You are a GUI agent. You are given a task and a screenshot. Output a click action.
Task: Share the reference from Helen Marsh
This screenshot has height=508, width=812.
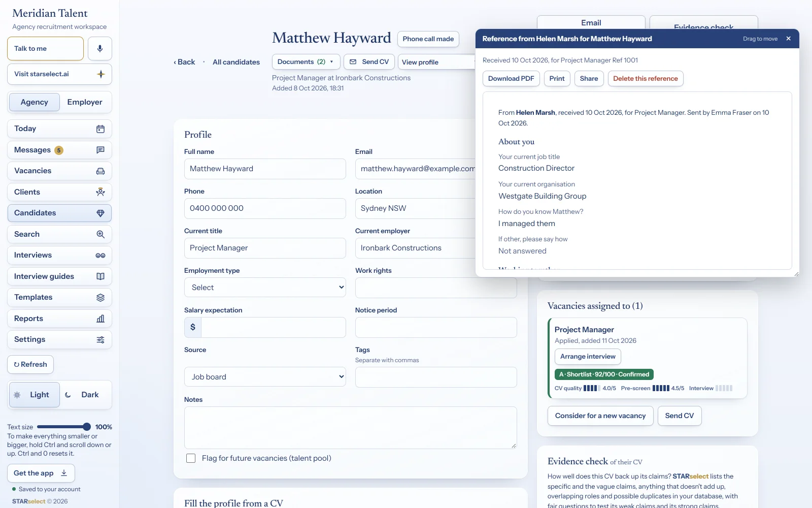589,79
